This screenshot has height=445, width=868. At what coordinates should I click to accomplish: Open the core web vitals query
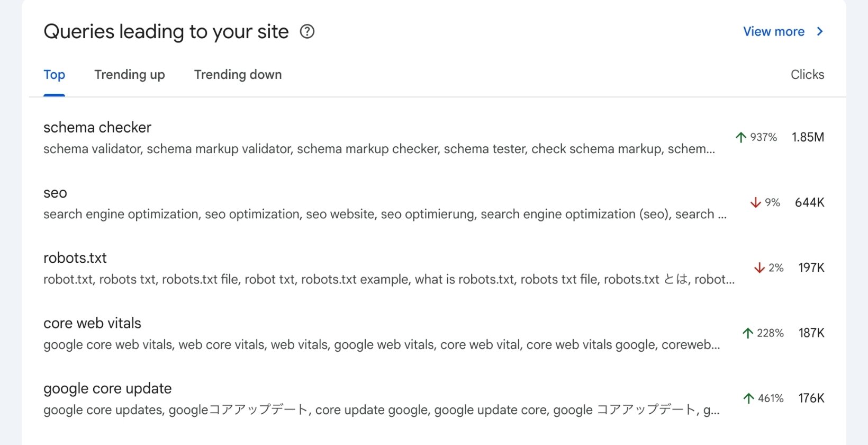coord(92,323)
